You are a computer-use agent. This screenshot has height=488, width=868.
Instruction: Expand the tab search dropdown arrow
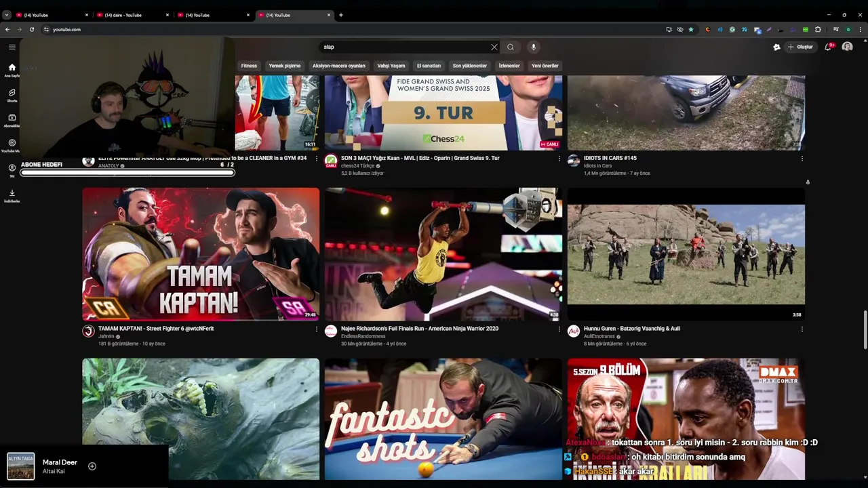[7, 15]
